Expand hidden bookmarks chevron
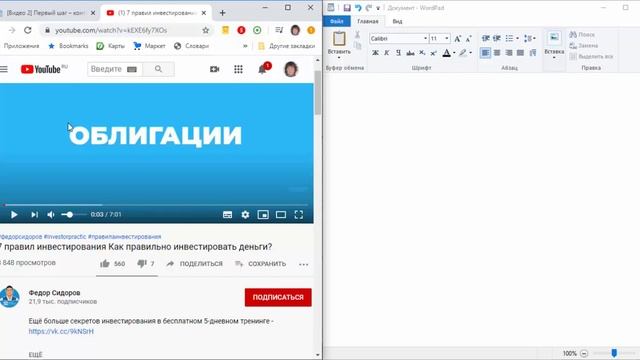 pos(245,46)
